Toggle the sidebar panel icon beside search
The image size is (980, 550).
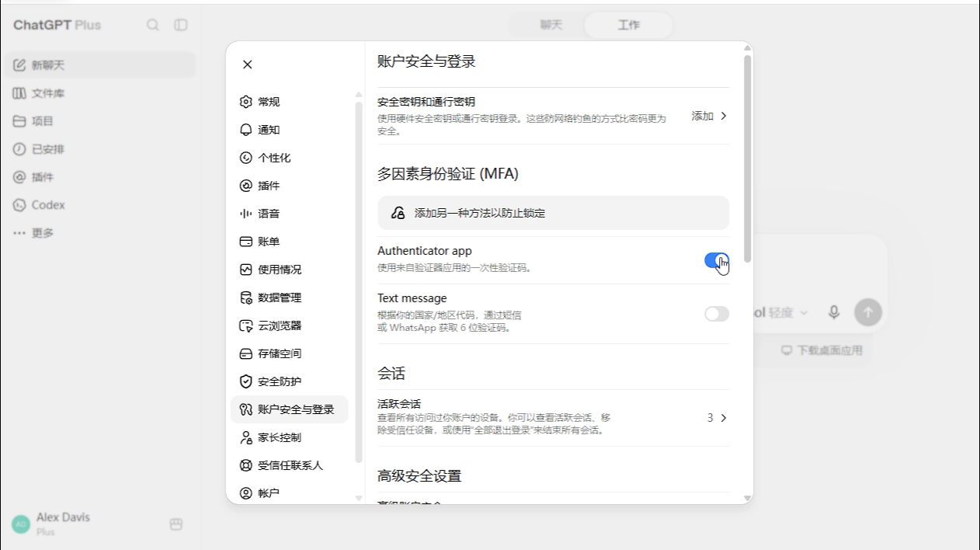[x=181, y=25]
